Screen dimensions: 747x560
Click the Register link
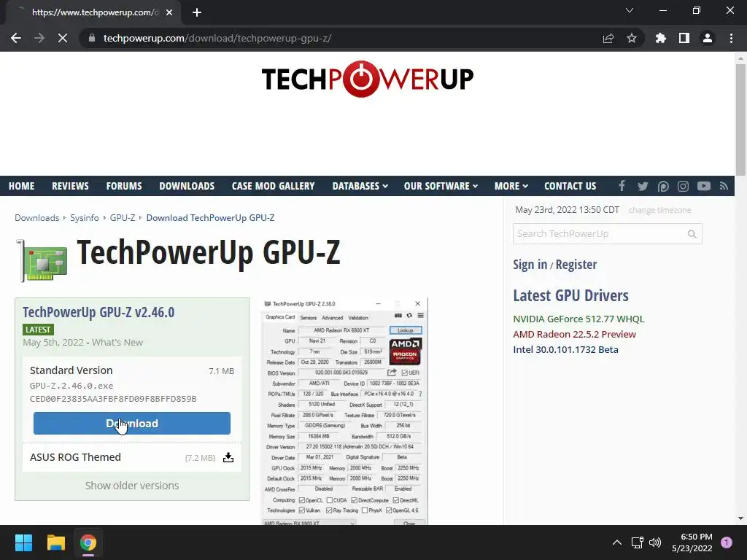coord(576,264)
